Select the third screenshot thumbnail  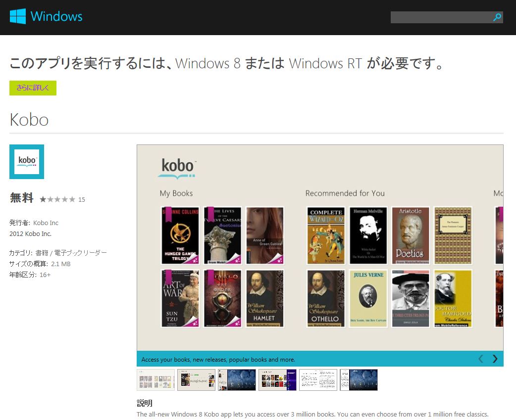237,380
